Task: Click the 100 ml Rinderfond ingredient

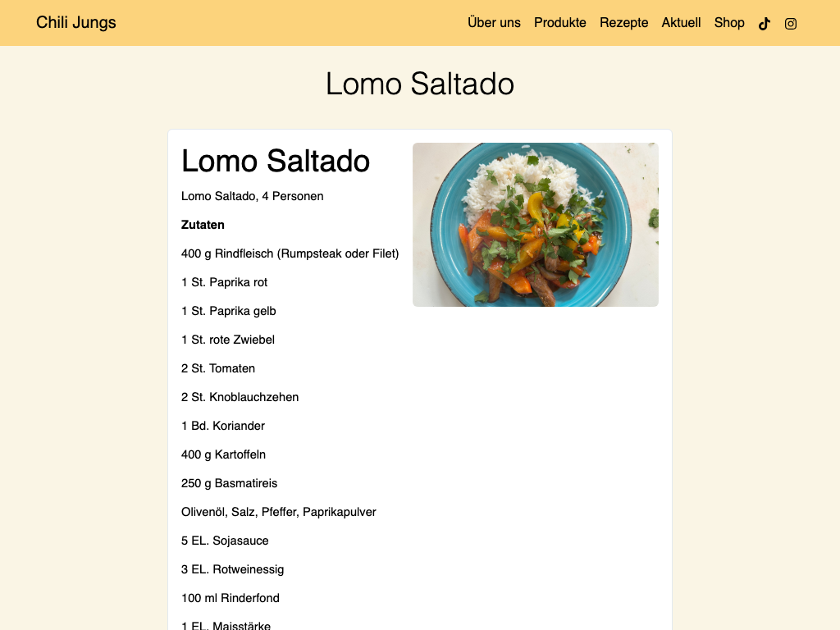Action: pos(231,598)
